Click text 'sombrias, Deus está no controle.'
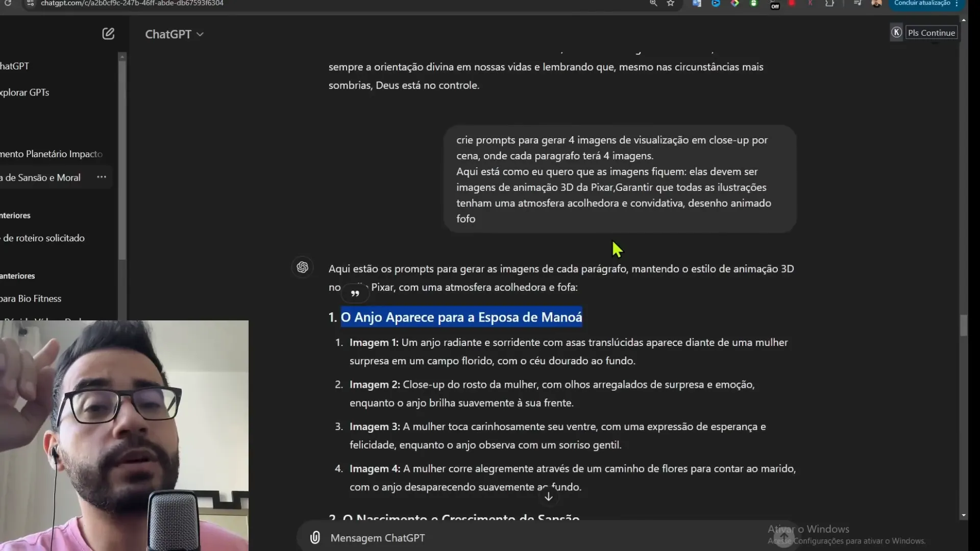This screenshot has height=551, width=980. pos(404,85)
